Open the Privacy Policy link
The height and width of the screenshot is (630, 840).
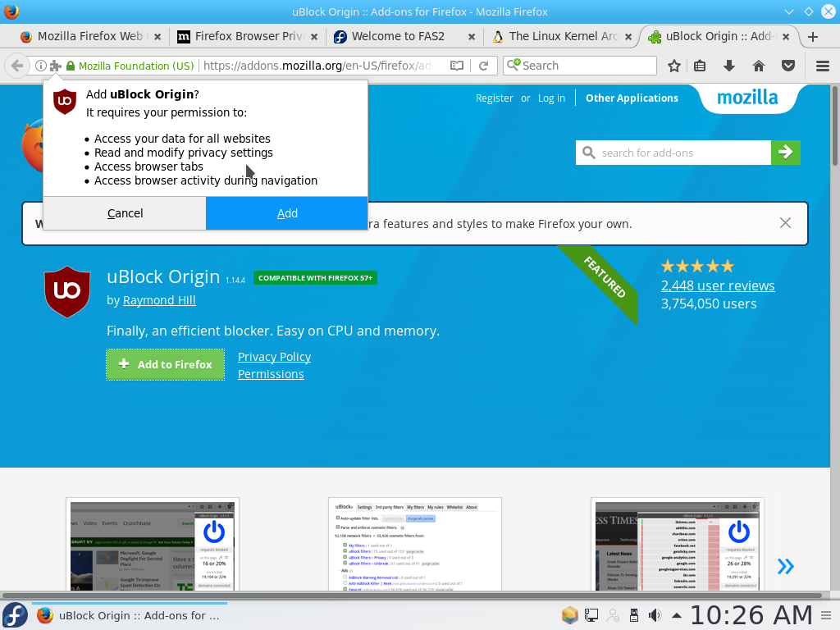click(x=274, y=357)
